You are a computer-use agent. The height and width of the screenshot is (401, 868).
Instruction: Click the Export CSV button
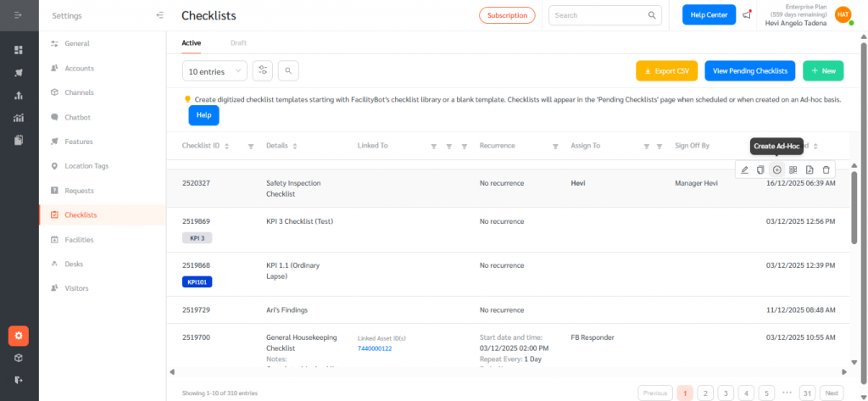click(666, 71)
